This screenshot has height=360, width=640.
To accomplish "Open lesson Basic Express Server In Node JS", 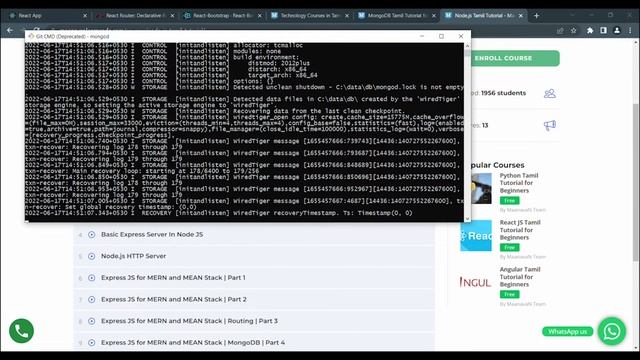I will [152, 234].
